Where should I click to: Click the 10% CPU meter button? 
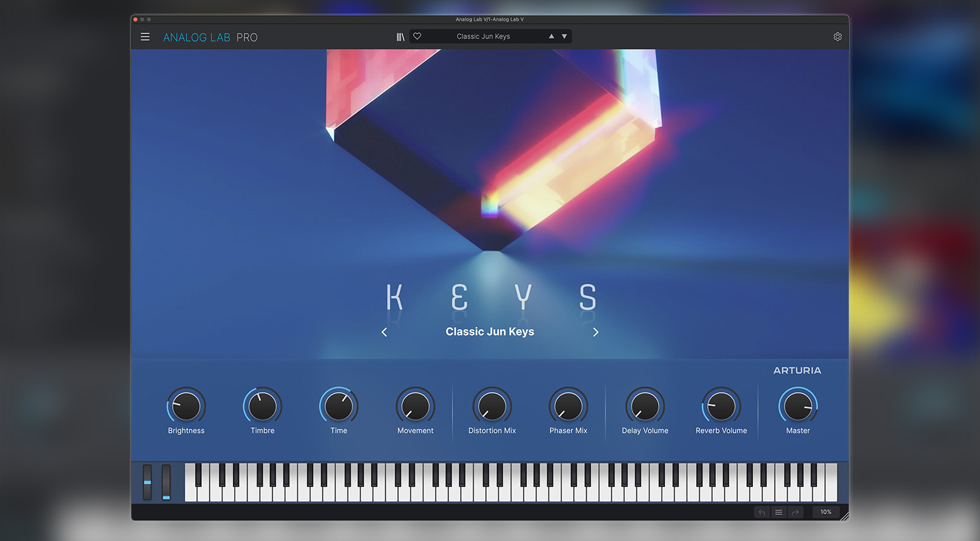[825, 512]
